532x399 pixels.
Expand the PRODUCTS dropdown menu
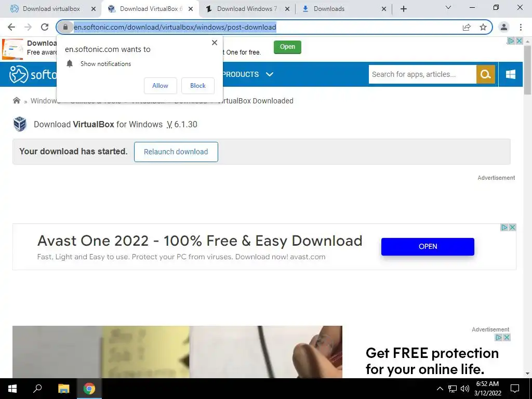point(247,74)
